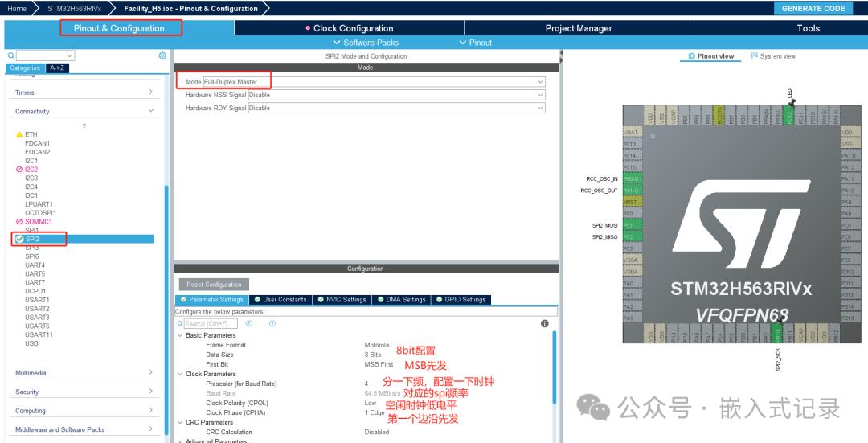The height and width of the screenshot is (443, 868).
Task: Go to next parameter search result
Action: (x=272, y=323)
